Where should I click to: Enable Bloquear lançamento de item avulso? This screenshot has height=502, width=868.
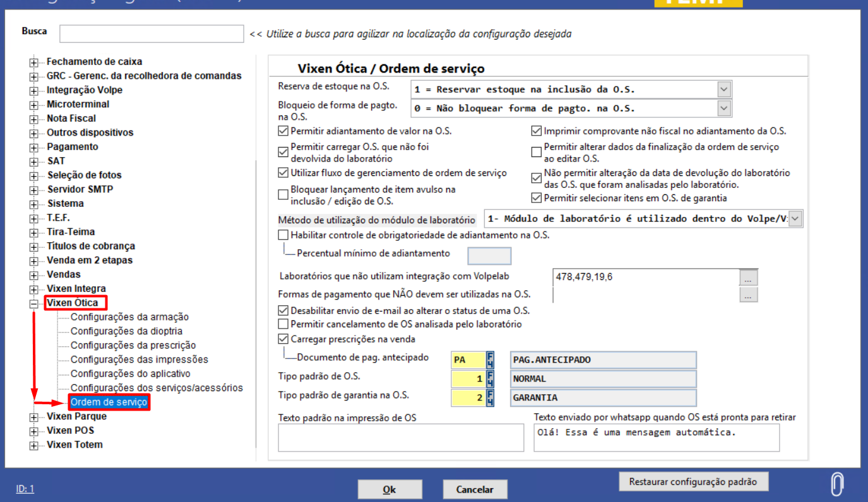283,194
